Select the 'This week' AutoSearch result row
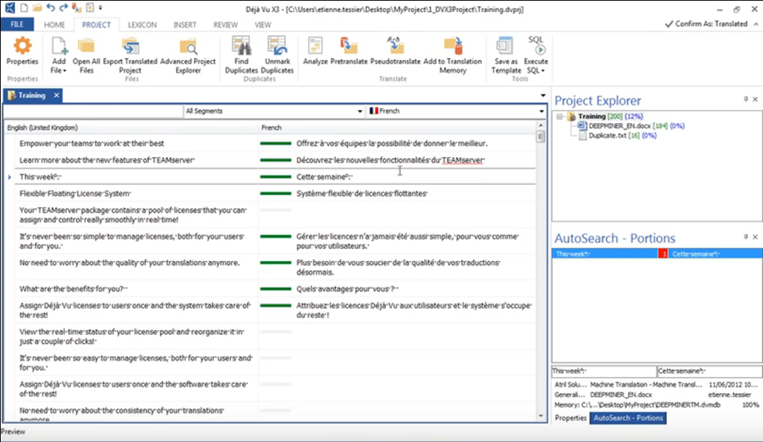 click(x=657, y=254)
